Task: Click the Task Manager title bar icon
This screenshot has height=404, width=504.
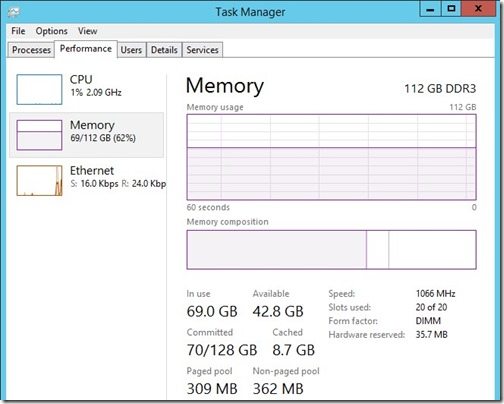Action: click(x=14, y=12)
